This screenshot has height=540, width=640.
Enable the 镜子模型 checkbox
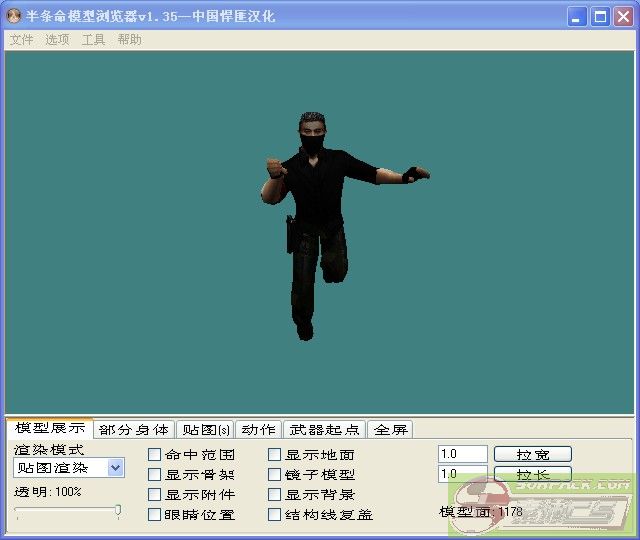pos(275,475)
